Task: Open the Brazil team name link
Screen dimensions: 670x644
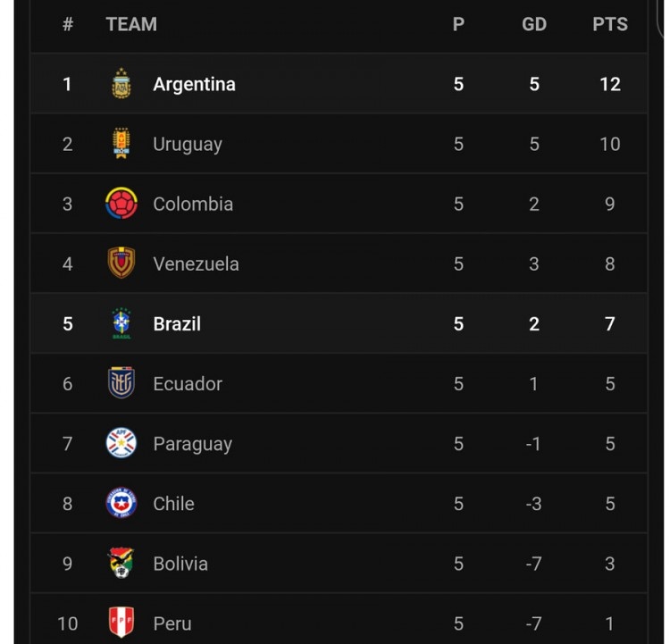Action: click(177, 324)
